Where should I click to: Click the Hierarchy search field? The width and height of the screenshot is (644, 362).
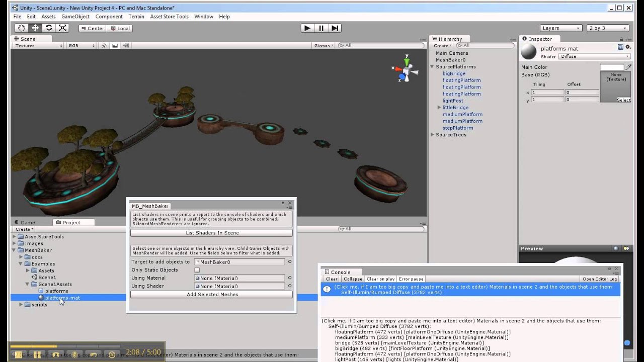click(486, 46)
